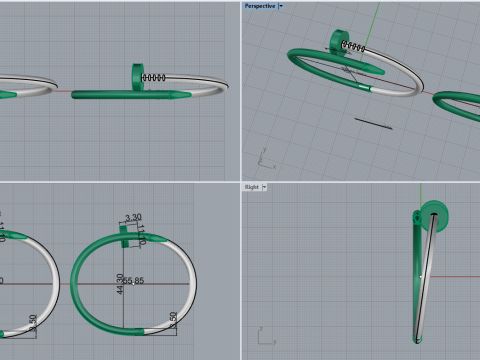Select the spring coil in front viewport

coord(154,78)
